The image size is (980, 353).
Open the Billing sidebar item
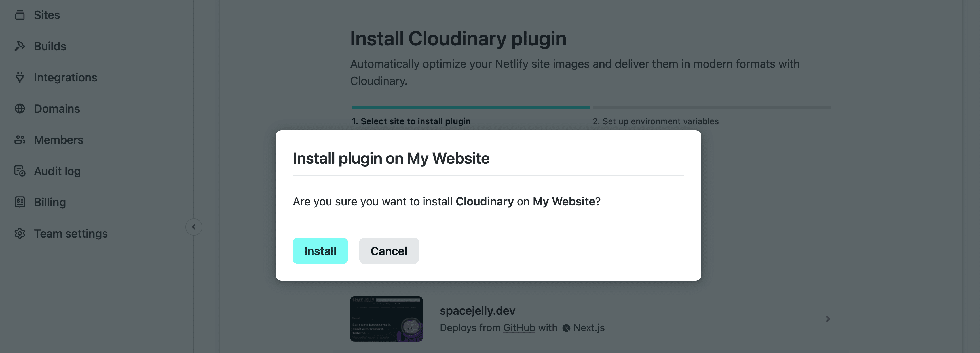click(x=50, y=202)
